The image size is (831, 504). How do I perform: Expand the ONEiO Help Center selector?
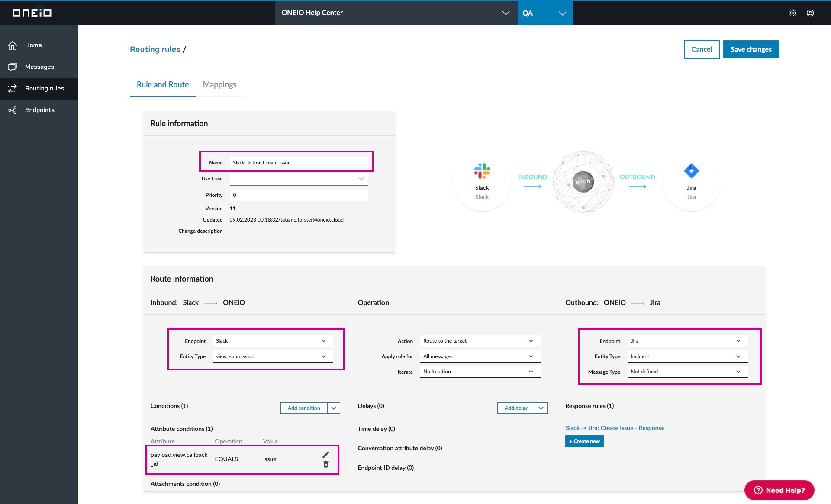point(396,13)
